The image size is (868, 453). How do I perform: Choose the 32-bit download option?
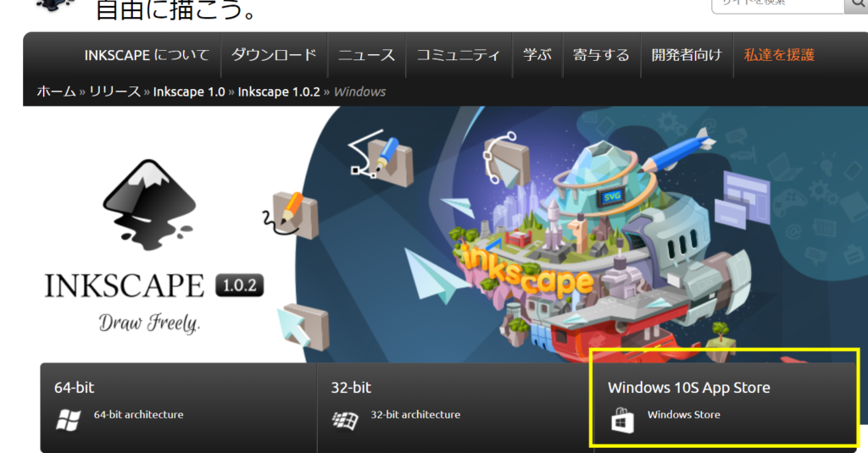click(455, 408)
